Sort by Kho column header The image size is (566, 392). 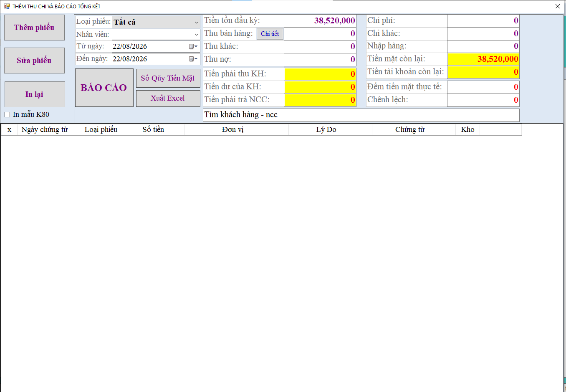[x=468, y=130]
